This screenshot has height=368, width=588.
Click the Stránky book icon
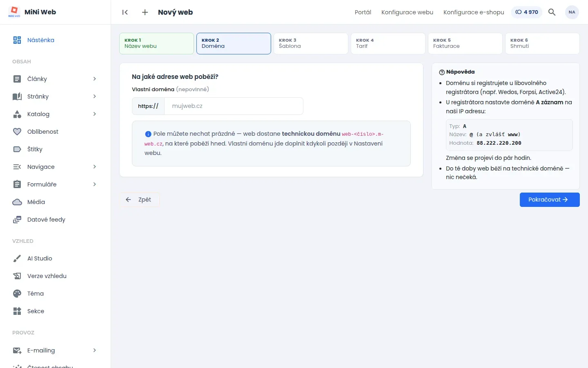pyautogui.click(x=17, y=96)
